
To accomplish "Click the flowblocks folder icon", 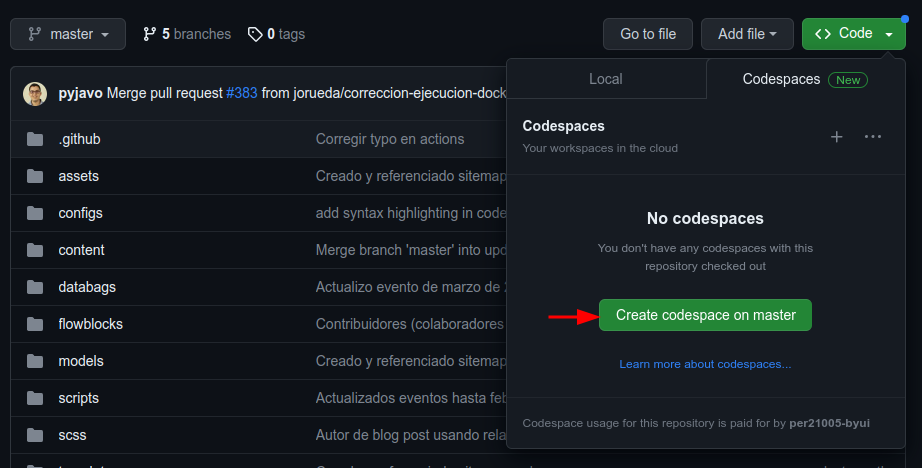I will click(x=35, y=325).
